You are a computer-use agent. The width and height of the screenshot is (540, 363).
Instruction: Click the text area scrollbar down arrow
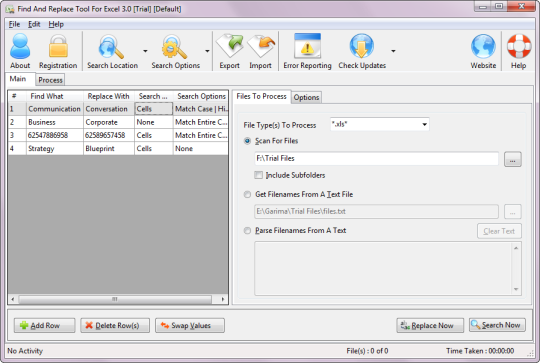click(x=516, y=289)
